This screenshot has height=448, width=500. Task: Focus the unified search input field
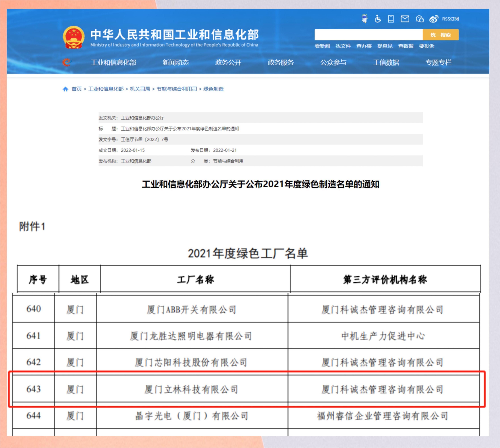click(x=369, y=35)
